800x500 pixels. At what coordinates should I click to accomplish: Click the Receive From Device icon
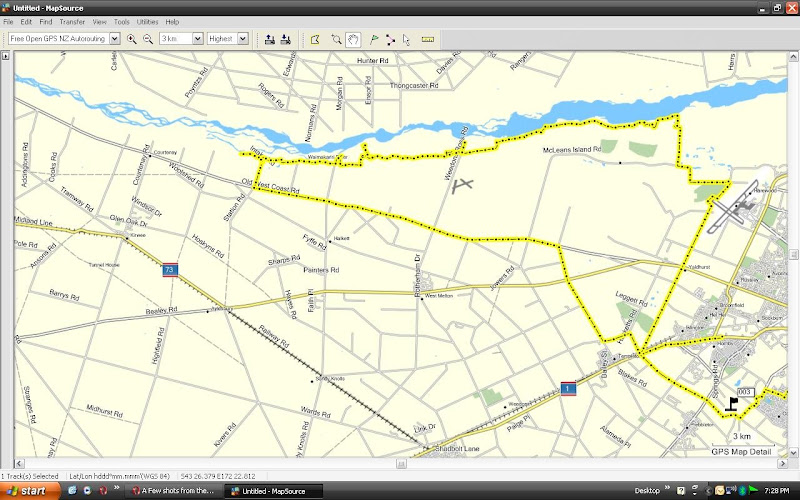point(286,39)
